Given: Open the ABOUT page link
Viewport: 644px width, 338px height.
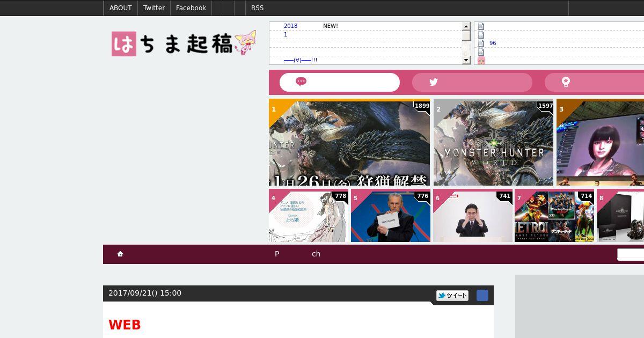Looking at the screenshot, I should 120,8.
